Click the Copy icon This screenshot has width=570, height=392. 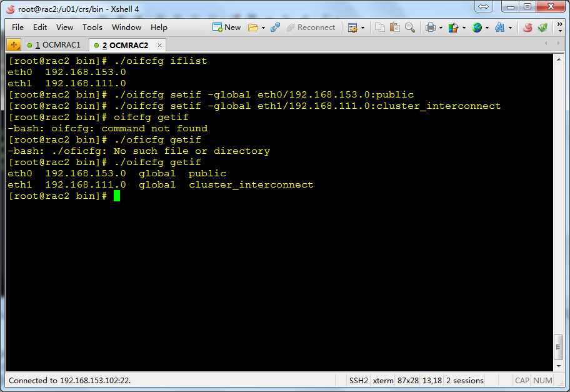point(380,28)
